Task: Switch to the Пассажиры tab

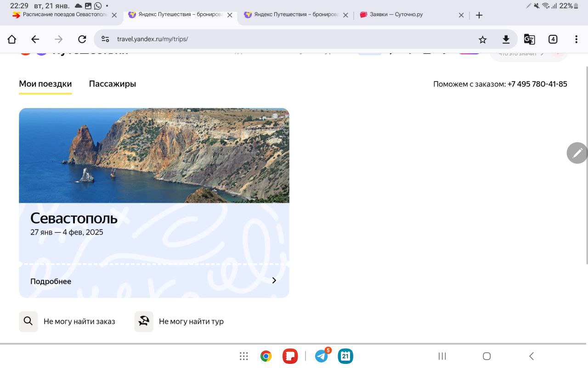Action: 113,84
